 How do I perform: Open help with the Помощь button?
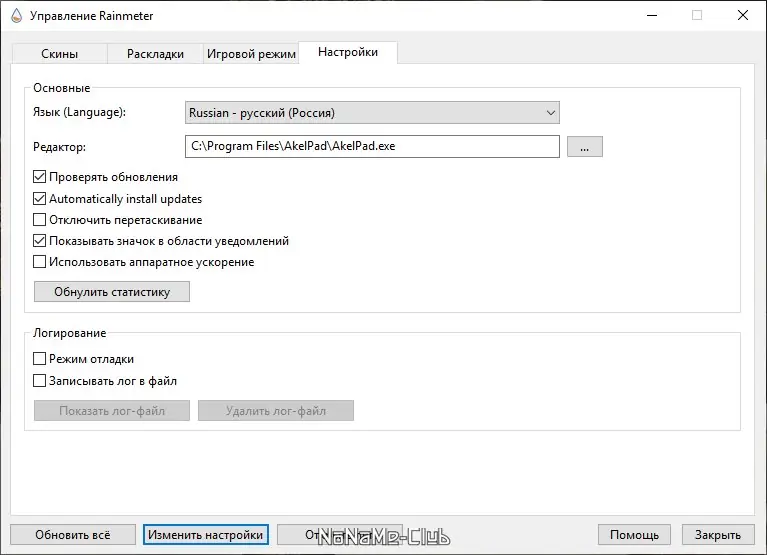(x=635, y=535)
